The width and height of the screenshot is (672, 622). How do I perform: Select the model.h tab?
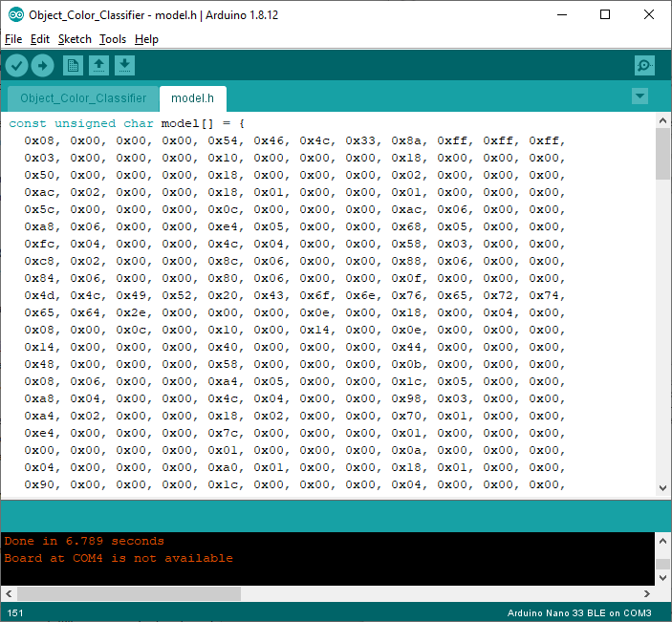pos(192,97)
